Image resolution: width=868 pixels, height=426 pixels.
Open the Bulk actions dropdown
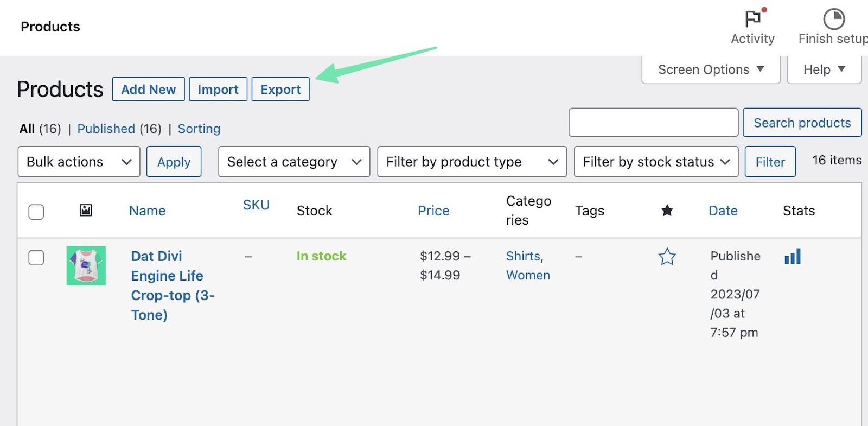[79, 162]
